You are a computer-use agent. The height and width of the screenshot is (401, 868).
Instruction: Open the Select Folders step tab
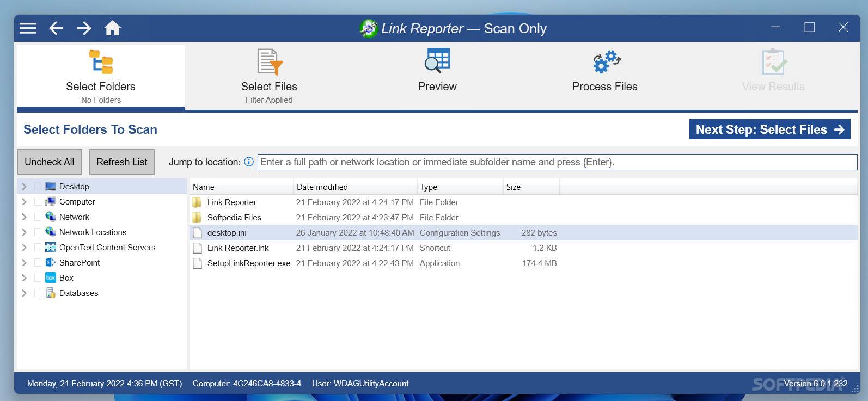coord(101,77)
